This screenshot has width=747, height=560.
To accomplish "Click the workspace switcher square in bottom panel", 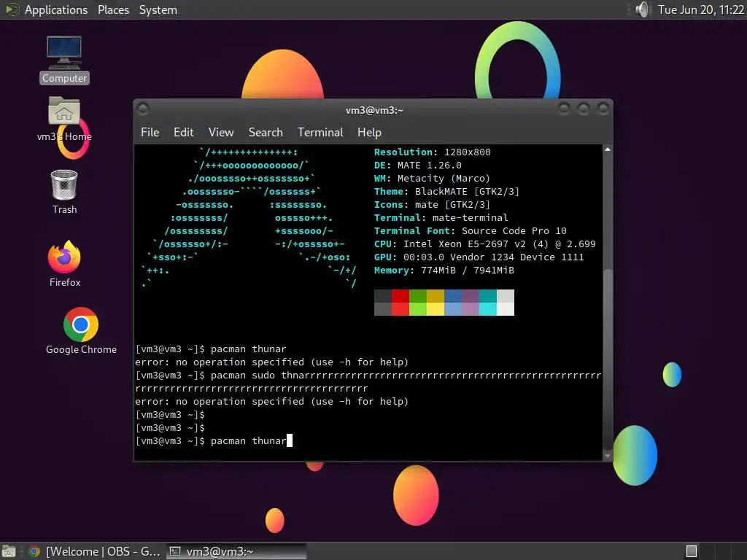I will coord(692,551).
